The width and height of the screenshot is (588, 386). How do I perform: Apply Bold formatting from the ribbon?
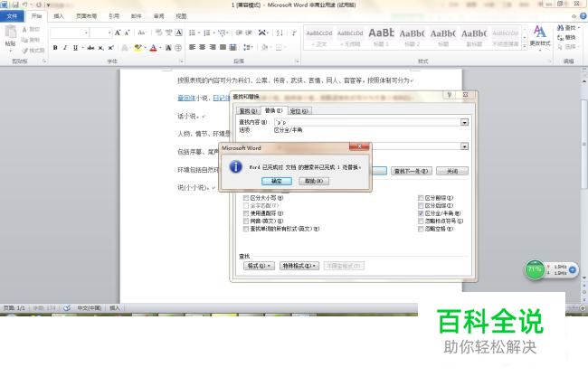(x=55, y=48)
